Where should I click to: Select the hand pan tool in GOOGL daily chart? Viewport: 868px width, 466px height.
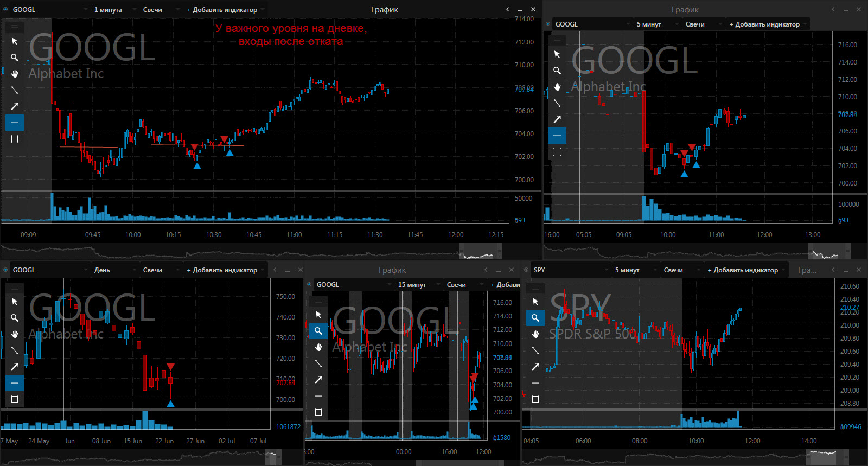coord(15,334)
